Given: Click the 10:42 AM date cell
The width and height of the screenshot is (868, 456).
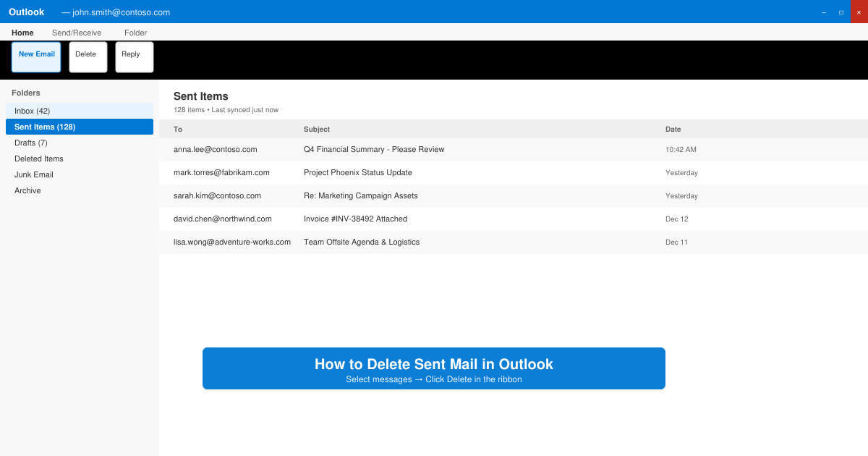Looking at the screenshot, I should [681, 150].
